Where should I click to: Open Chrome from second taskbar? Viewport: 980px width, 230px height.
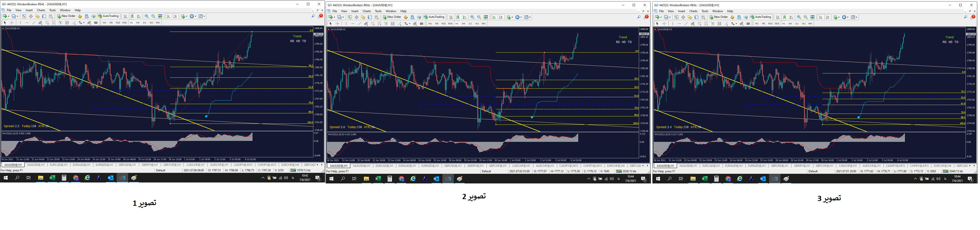click(x=401, y=178)
